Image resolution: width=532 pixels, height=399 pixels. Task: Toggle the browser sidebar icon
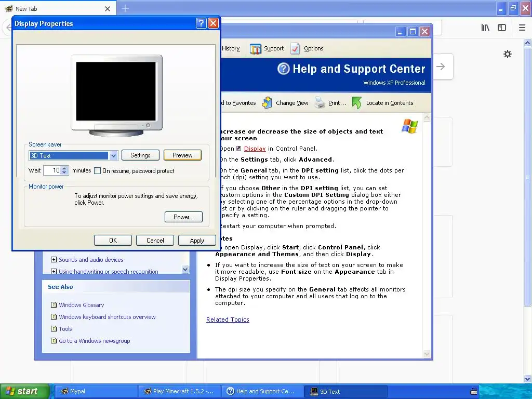(x=502, y=28)
